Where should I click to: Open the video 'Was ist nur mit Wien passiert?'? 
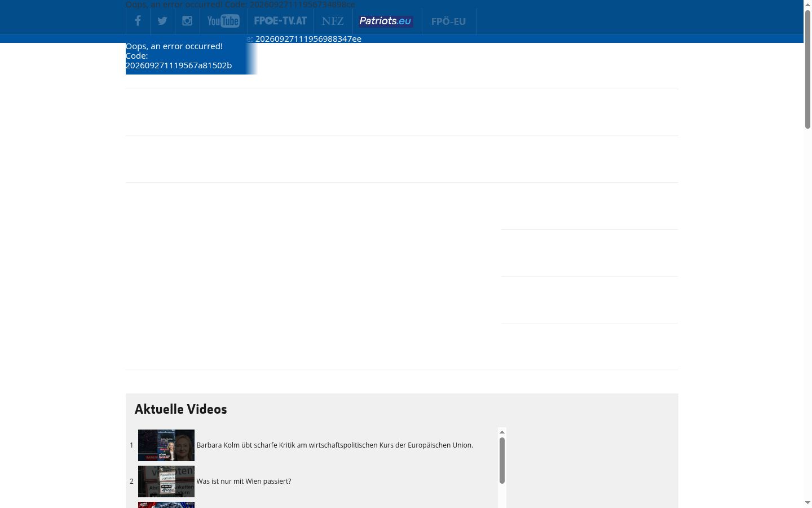[244, 481]
